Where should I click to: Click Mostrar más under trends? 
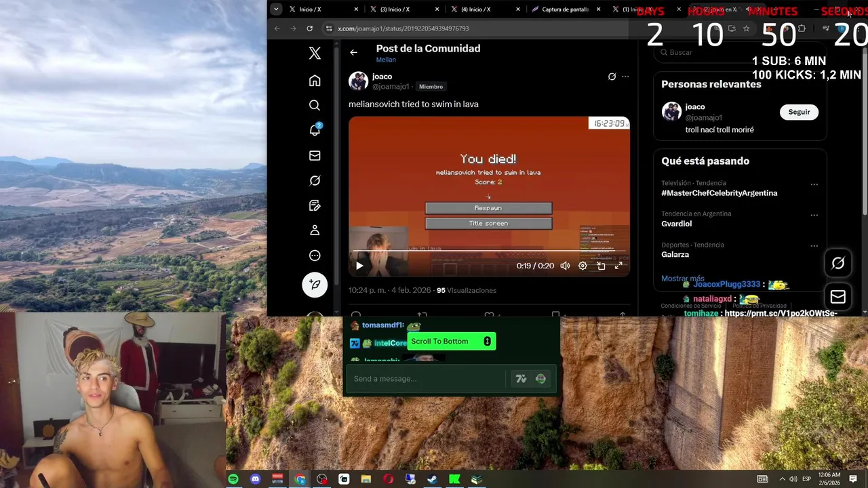point(682,279)
